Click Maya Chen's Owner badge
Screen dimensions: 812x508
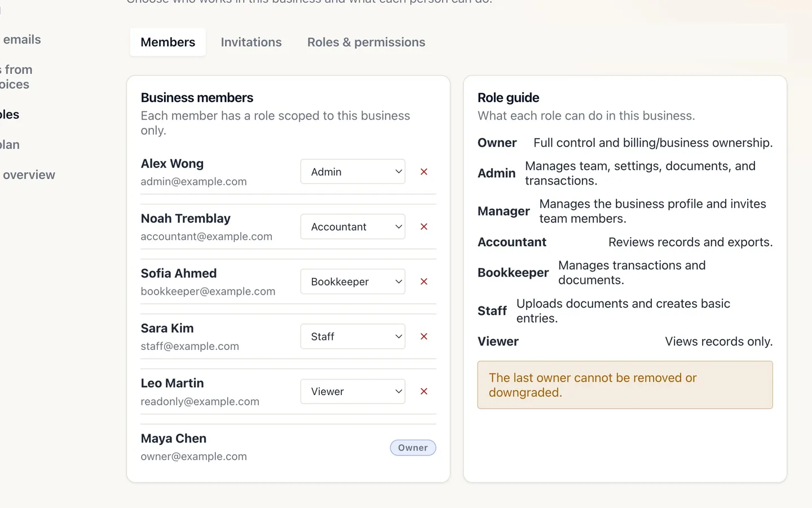(413, 448)
